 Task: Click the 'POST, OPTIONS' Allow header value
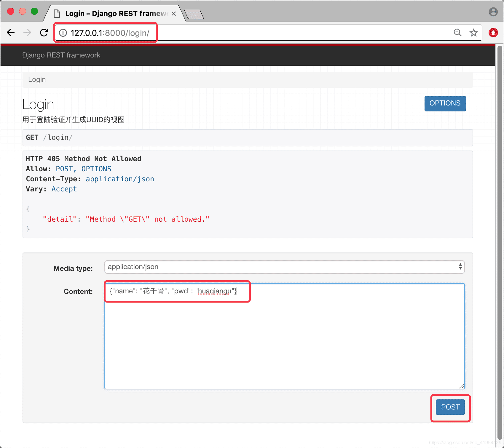pos(84,169)
